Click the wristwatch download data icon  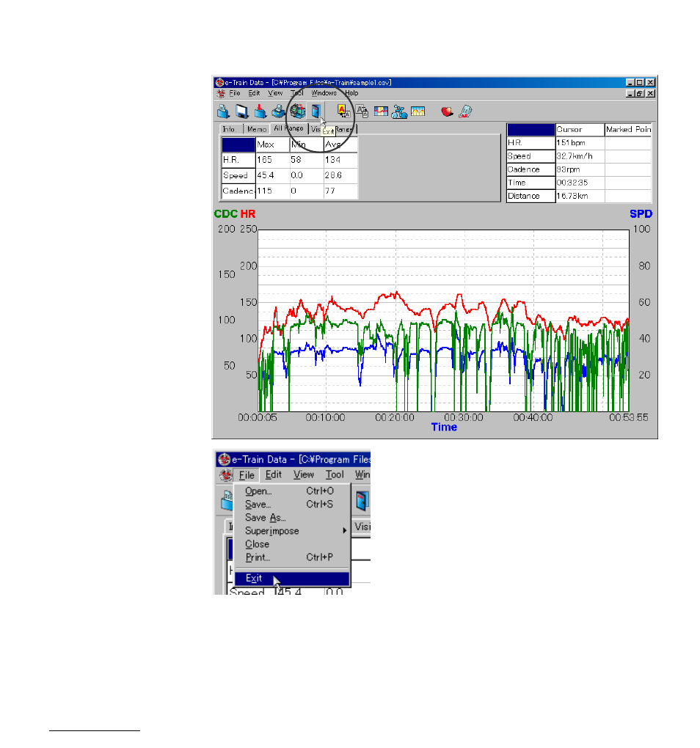[x=298, y=111]
